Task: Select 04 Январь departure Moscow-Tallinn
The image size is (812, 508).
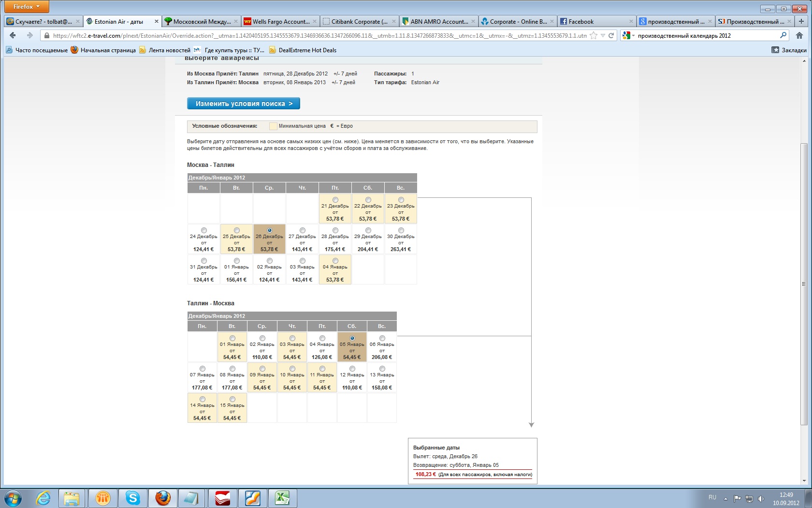Action: coord(335,261)
